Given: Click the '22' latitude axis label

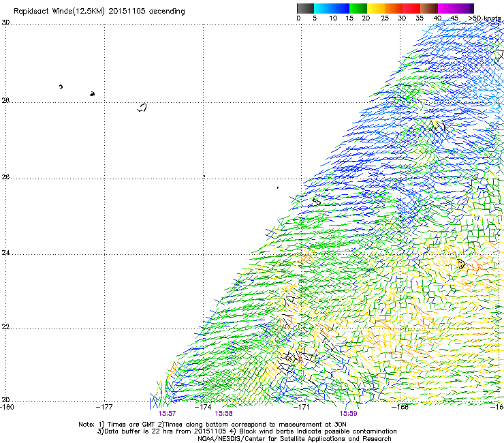Looking at the screenshot, I should (5, 327).
